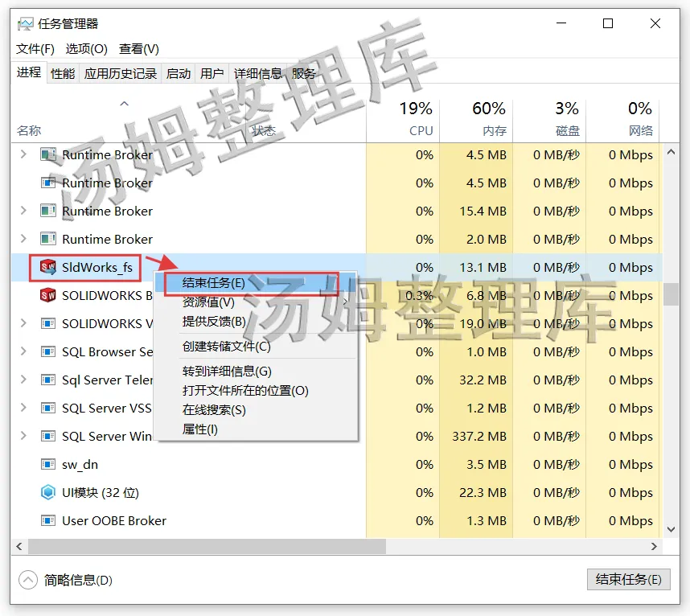Switch to the 详细信息 tab

pos(258,73)
